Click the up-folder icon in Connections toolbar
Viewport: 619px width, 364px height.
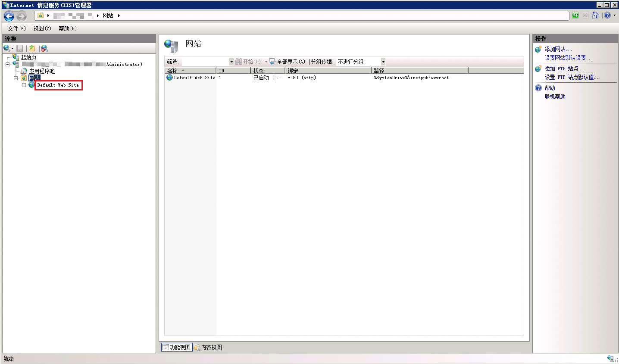click(x=32, y=48)
